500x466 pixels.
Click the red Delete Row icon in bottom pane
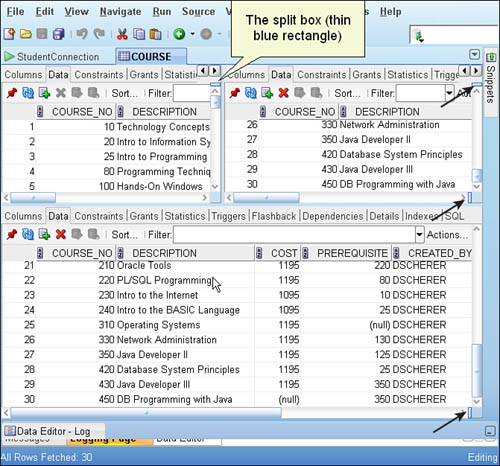coord(61,235)
